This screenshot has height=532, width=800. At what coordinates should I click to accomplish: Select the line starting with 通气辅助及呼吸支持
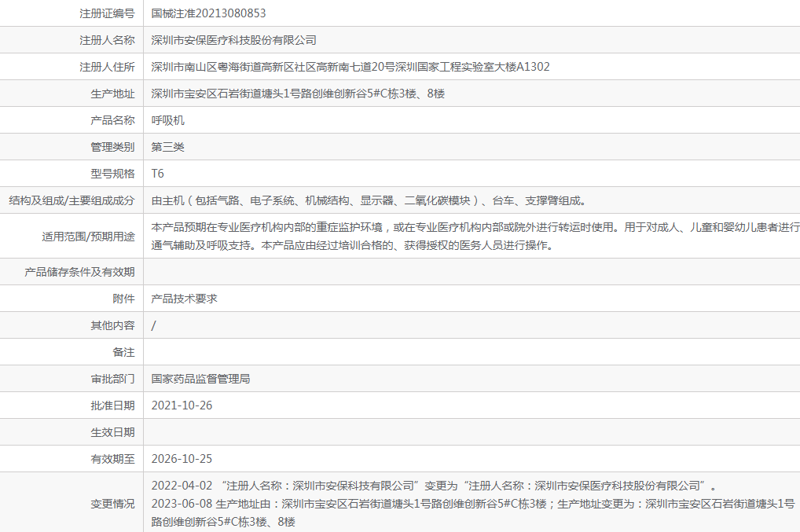pos(353,245)
